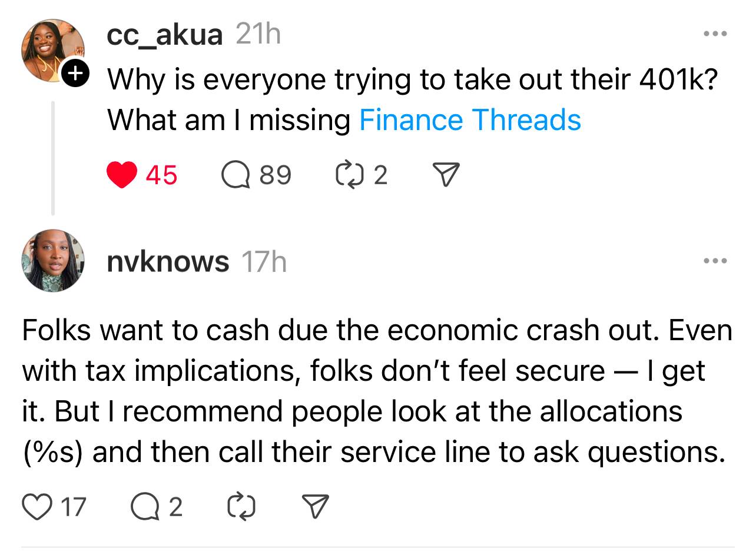Open the Finance Threads topic link
The height and width of the screenshot is (555, 756).
click(x=470, y=120)
